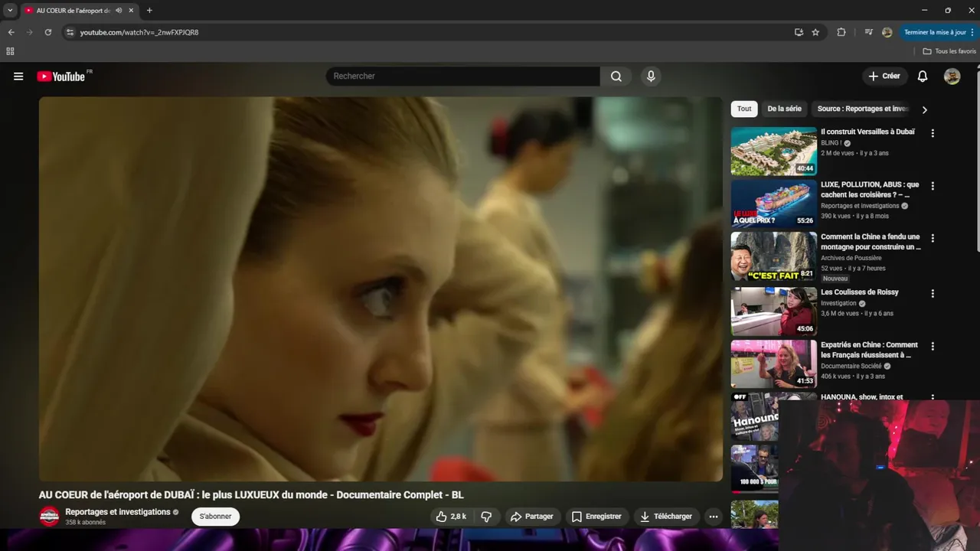Open the cruise ship video thumbnail
The image size is (980, 551).
click(773, 204)
